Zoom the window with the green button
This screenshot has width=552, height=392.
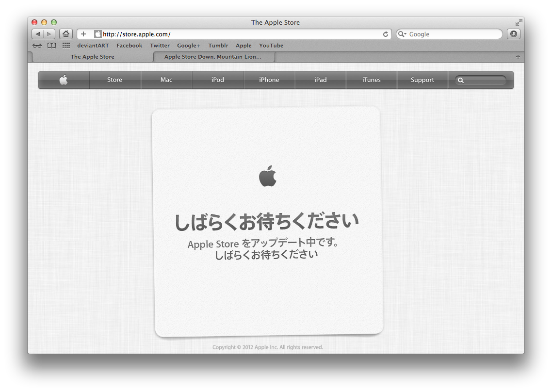[54, 22]
